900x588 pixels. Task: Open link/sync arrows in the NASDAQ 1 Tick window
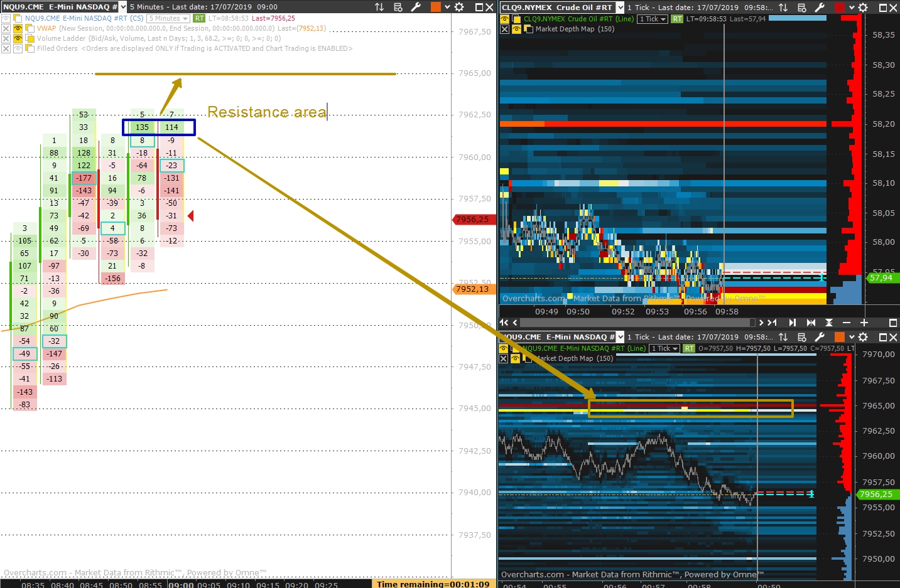783,337
